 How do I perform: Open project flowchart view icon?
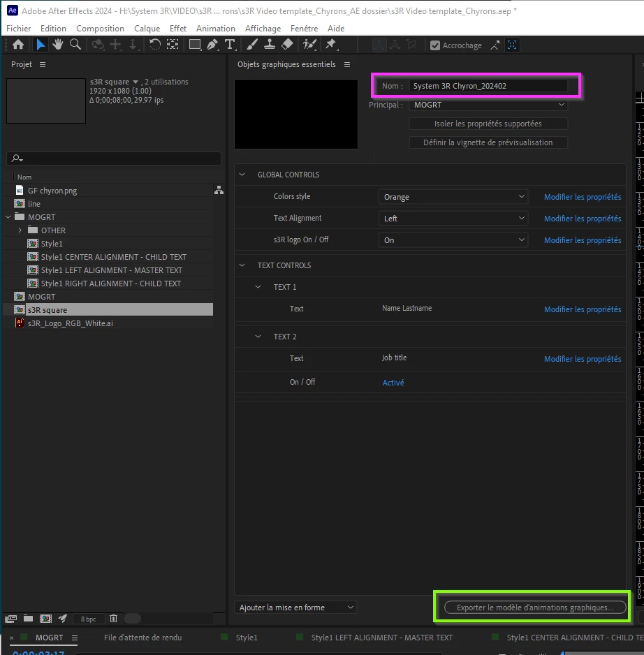[x=219, y=190]
